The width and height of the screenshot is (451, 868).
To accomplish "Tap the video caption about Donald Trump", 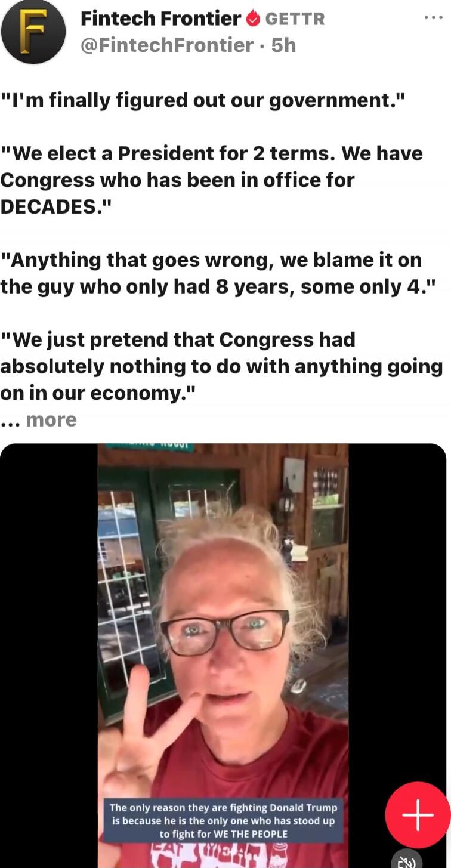I will [223, 820].
